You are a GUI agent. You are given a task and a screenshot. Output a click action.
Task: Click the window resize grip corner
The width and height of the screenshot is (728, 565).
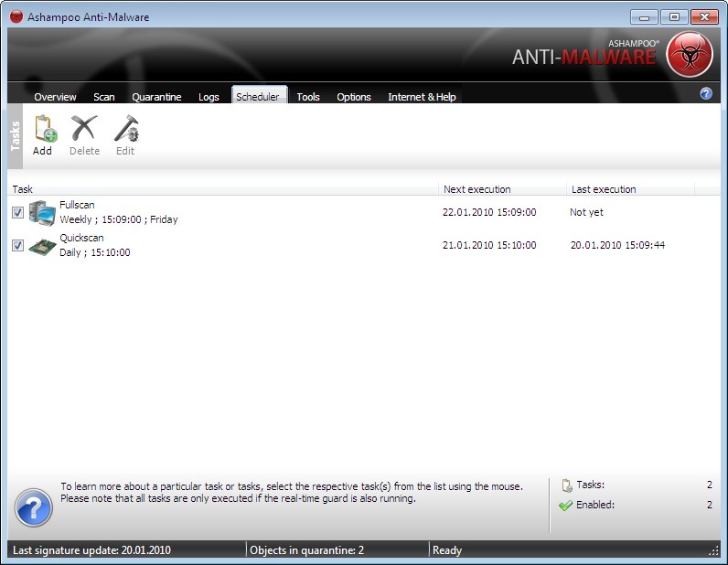[x=714, y=551]
